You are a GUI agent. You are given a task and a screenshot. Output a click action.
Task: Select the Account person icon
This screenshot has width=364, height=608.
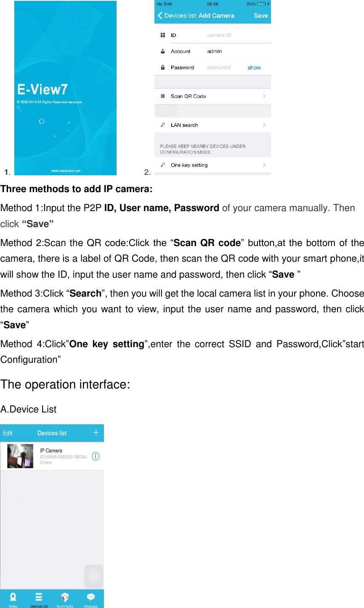(163, 51)
